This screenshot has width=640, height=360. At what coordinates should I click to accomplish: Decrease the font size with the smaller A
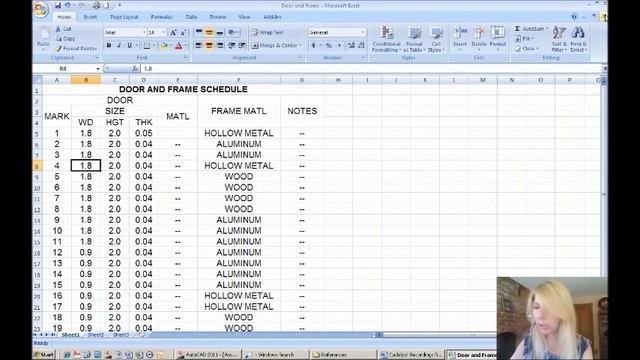(x=183, y=33)
